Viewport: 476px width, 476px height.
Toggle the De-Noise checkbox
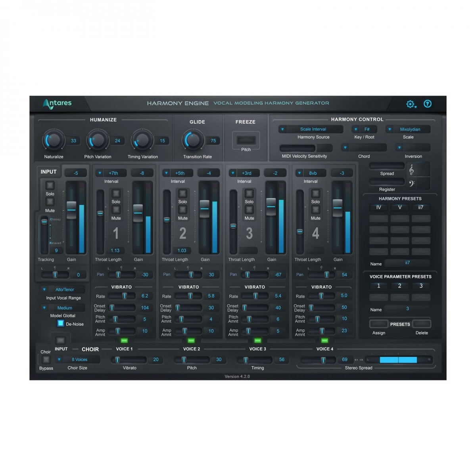coord(61,323)
